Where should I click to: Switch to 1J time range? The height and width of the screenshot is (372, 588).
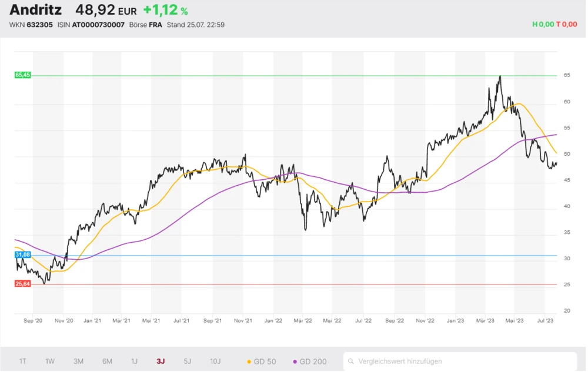click(x=134, y=361)
